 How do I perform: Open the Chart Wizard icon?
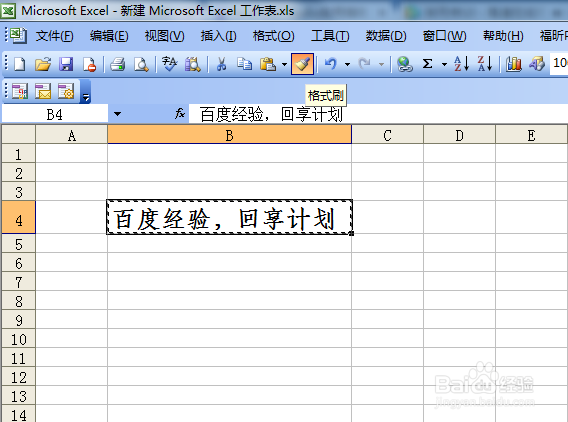[514, 64]
